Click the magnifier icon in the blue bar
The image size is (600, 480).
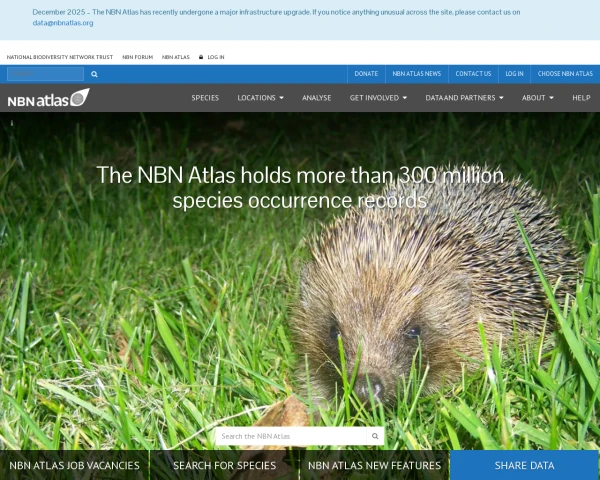pyautogui.click(x=95, y=74)
